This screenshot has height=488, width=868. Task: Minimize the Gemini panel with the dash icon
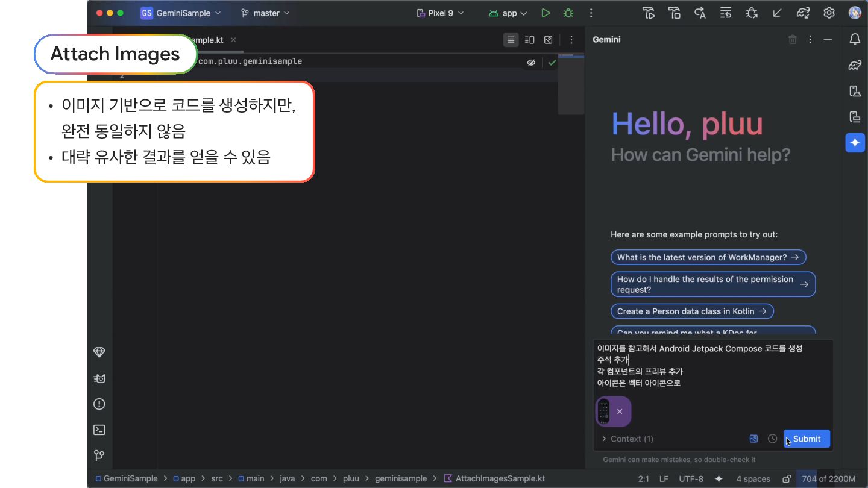828,39
